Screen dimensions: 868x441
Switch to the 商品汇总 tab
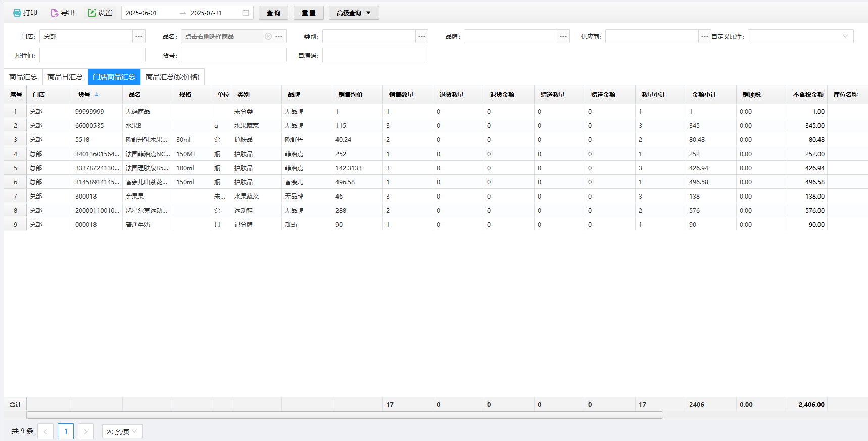coord(23,77)
